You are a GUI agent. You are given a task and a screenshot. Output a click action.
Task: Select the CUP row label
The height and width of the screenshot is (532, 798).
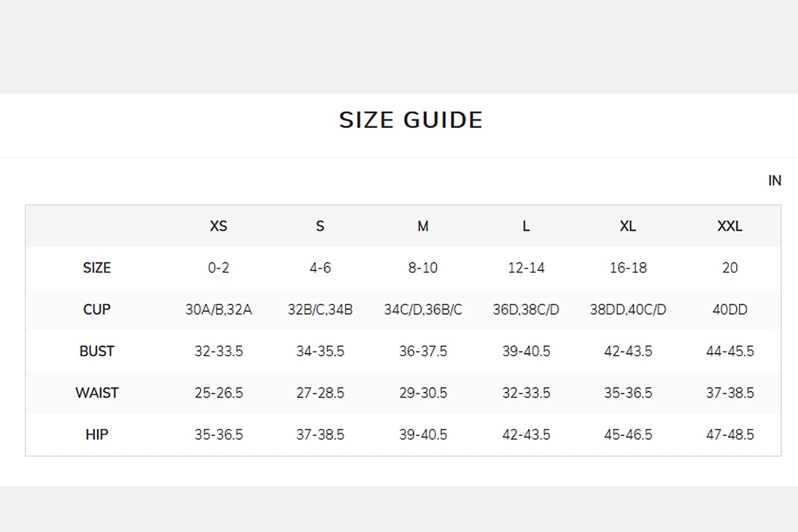97,309
